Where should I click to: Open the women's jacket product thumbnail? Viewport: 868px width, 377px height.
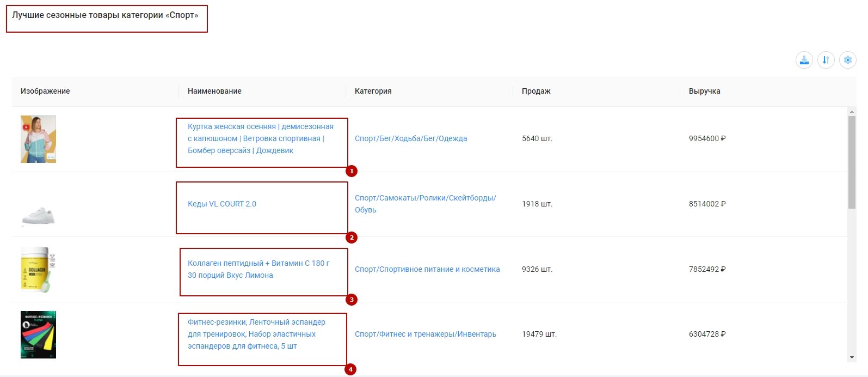click(38, 139)
